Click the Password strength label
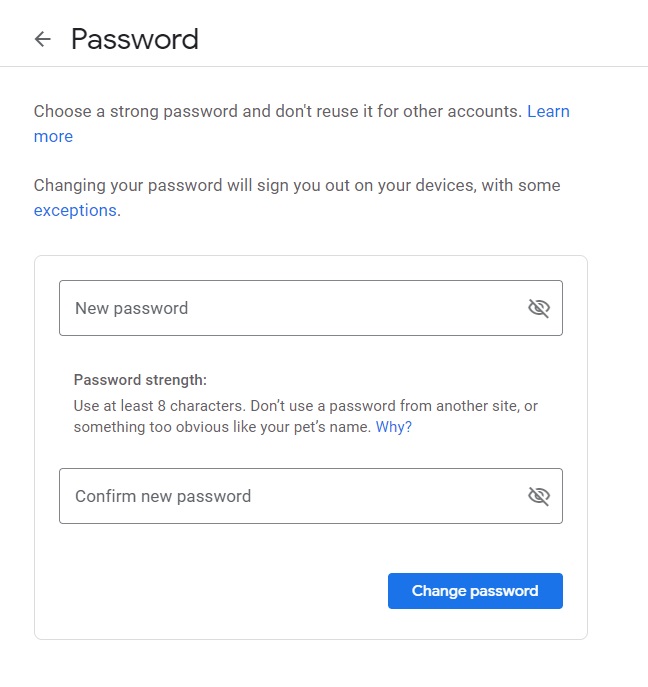 [140, 380]
